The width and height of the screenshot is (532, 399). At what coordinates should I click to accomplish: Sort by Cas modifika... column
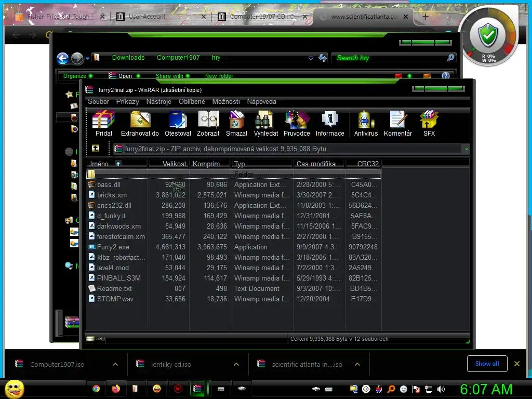tap(319, 164)
